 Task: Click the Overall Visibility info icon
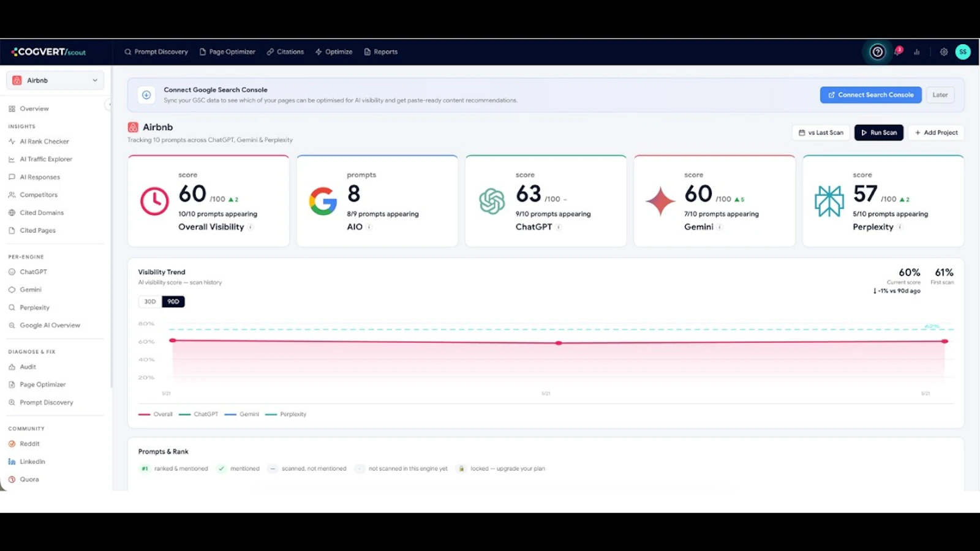click(x=251, y=227)
